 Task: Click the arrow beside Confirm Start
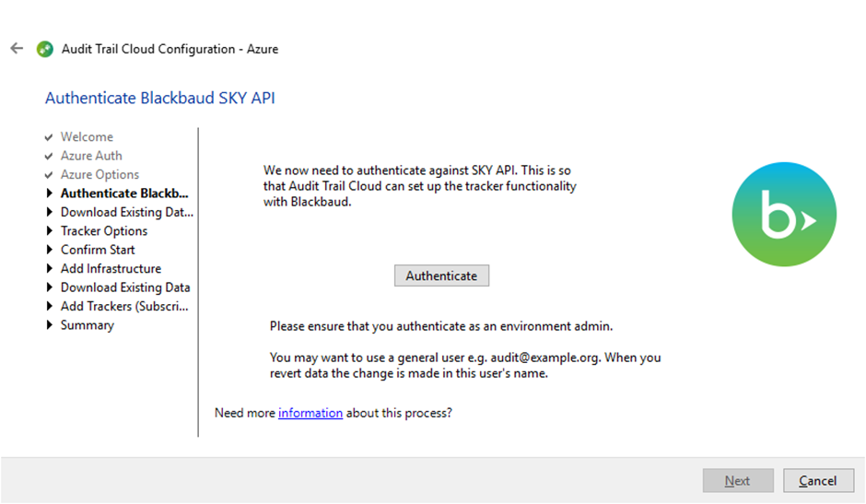point(49,250)
